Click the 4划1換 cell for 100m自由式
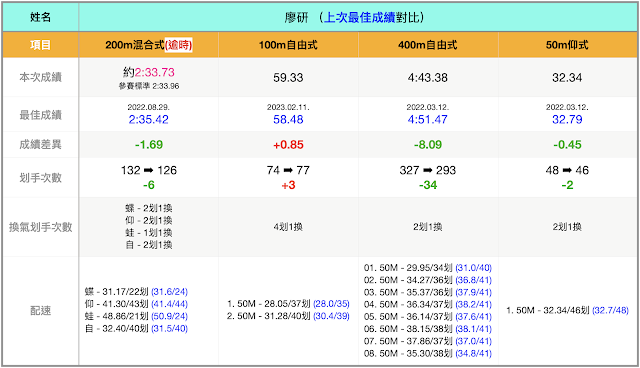640x368 pixels. click(288, 227)
